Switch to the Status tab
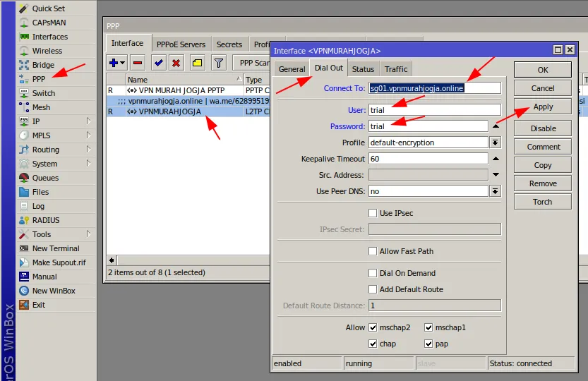The height and width of the screenshot is (381, 588). (x=363, y=69)
